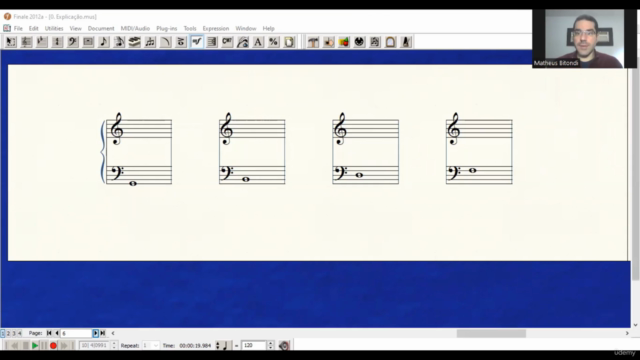Click the Pause playback button
The height and width of the screenshot is (360, 640).
click(44, 346)
